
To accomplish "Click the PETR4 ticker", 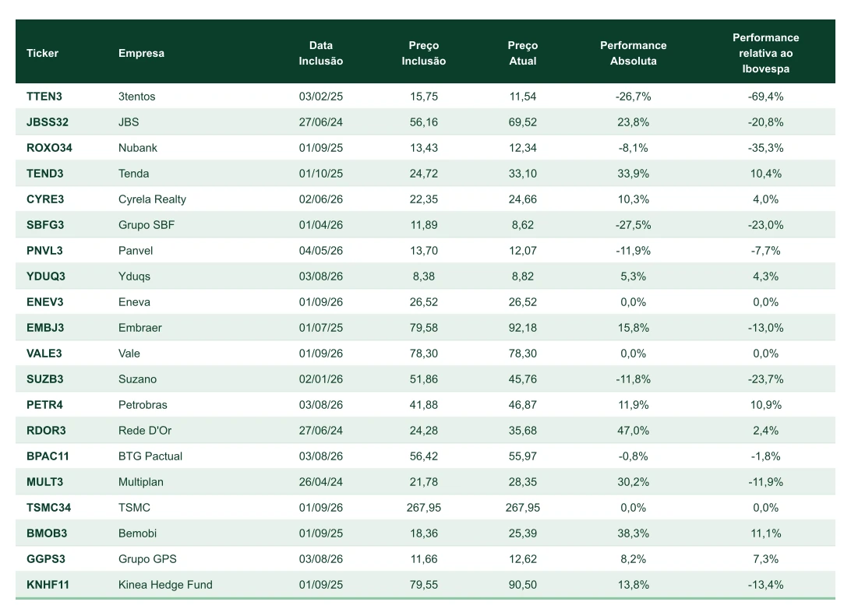I will pyautogui.click(x=44, y=405).
